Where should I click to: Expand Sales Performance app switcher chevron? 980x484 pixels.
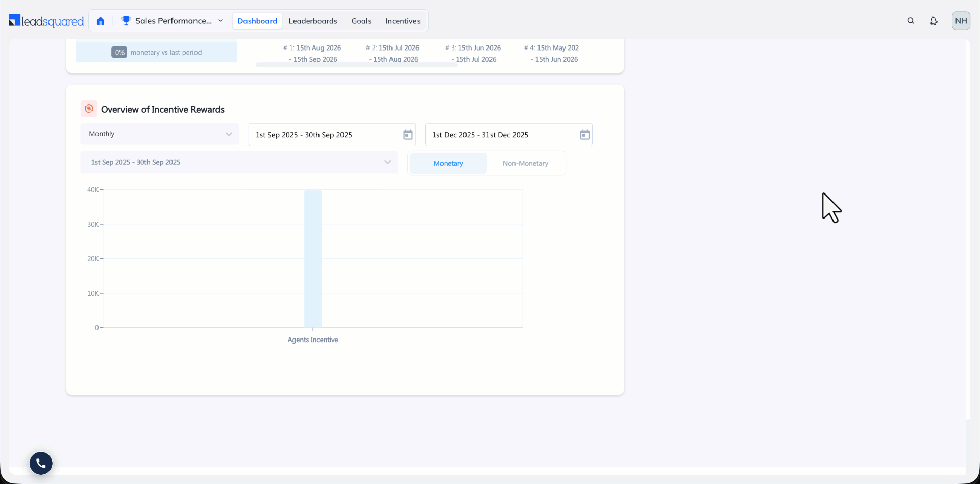pos(220,21)
